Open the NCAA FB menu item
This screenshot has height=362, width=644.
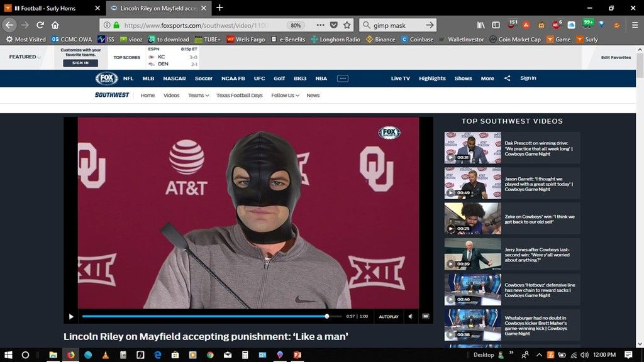(x=233, y=79)
